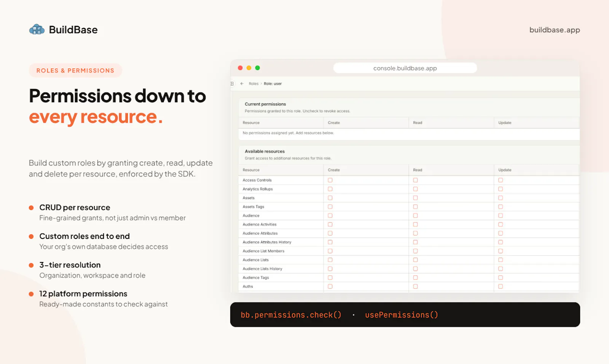Click the 'Custom roles end to end' heading

pos(84,236)
